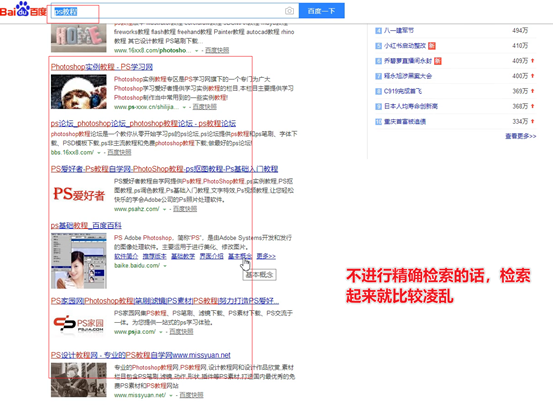Open hot search item 小红书启动整改
Image resolution: width=553 pixels, height=405 pixels.
[405, 46]
